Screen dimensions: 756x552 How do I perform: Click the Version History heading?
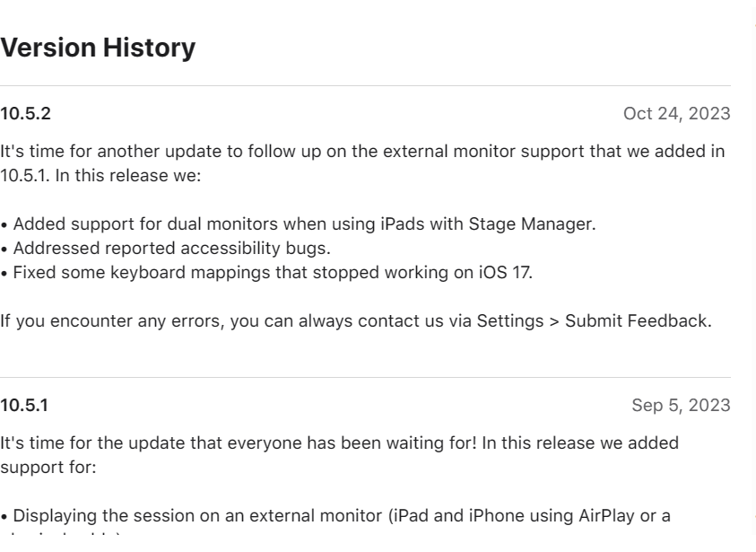coord(98,48)
